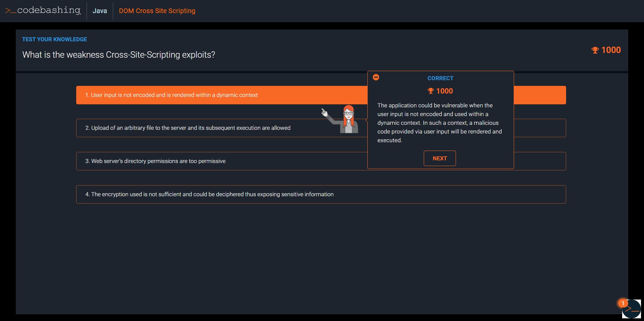Switch to the Java section in the header
This screenshot has height=321, width=644.
(99, 10)
